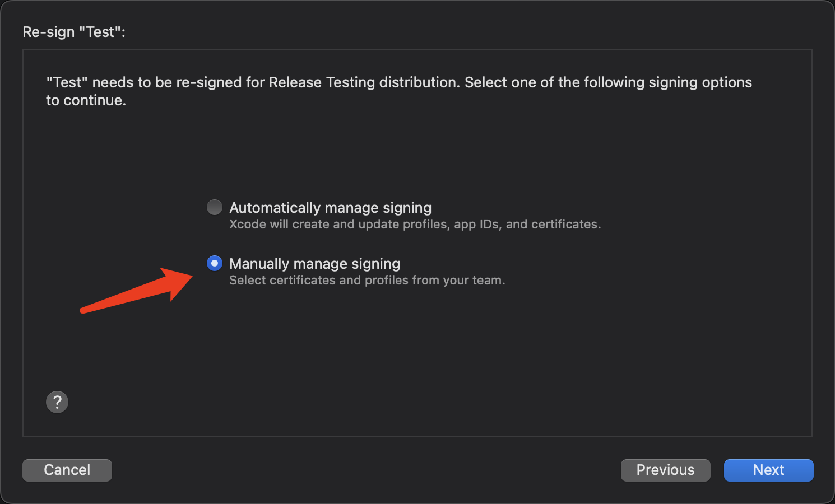
Task: Click the red arrow annotation
Action: pyautogui.click(x=140, y=291)
